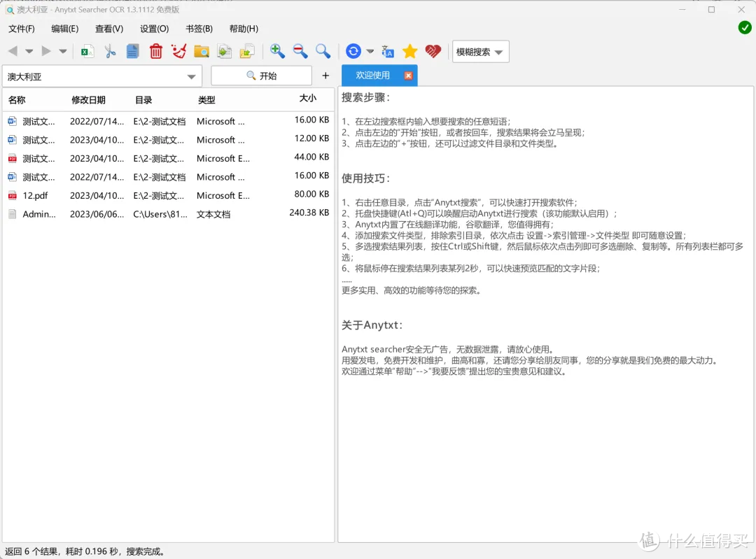Close the 欢迎使用 tab

[x=408, y=76]
